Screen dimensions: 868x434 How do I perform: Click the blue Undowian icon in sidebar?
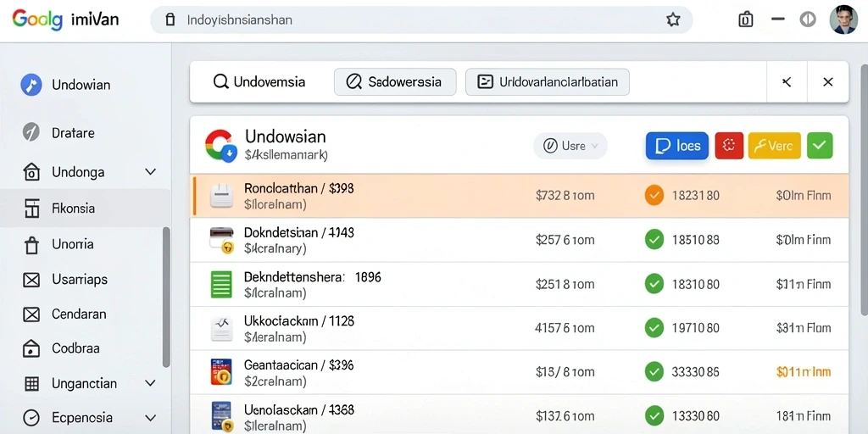(x=31, y=85)
